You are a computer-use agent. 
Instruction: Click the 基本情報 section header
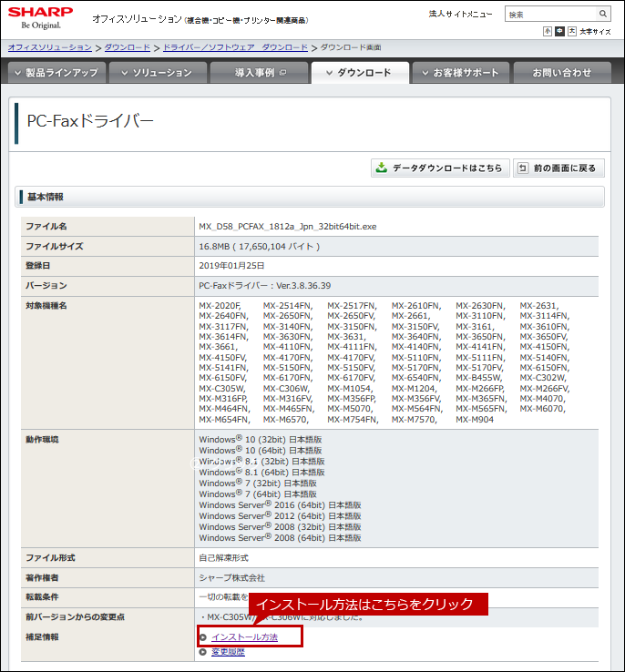[310, 197]
